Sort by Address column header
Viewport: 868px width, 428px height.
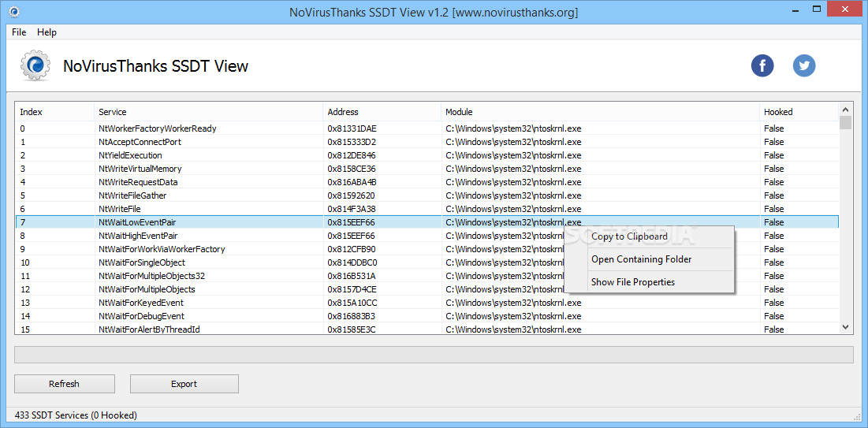[x=382, y=112]
